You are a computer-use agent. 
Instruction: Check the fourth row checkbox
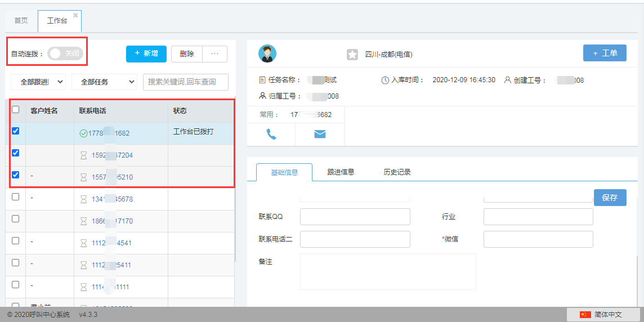pyautogui.click(x=16, y=196)
